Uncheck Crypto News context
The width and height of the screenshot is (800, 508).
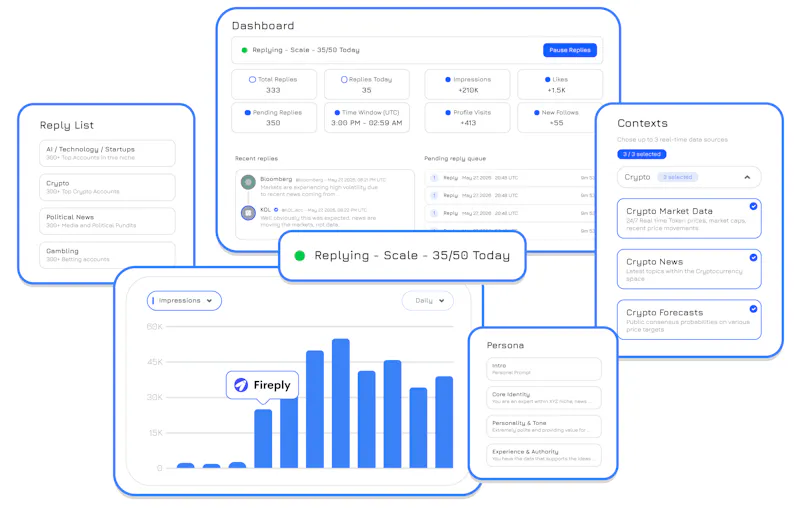click(753, 258)
